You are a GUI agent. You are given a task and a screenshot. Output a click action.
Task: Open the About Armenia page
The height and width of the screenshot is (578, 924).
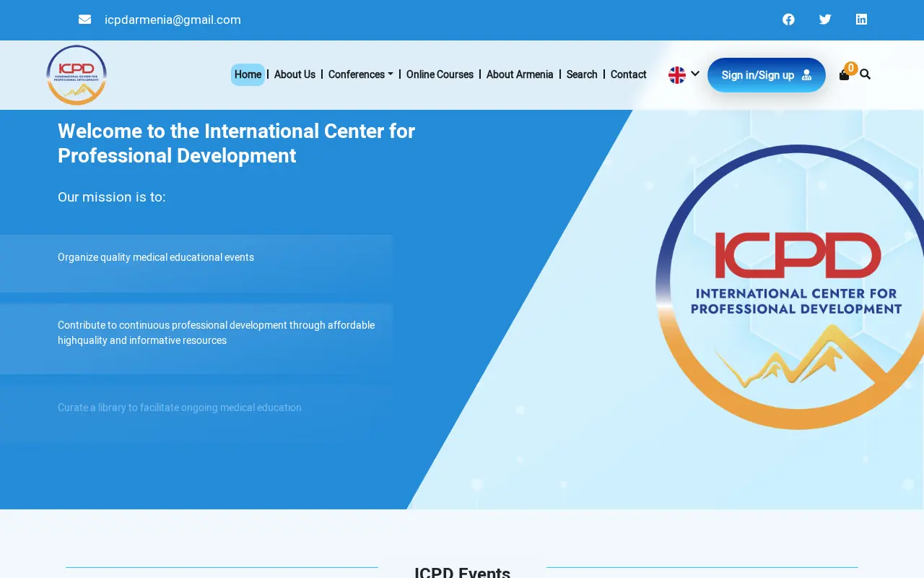520,74
